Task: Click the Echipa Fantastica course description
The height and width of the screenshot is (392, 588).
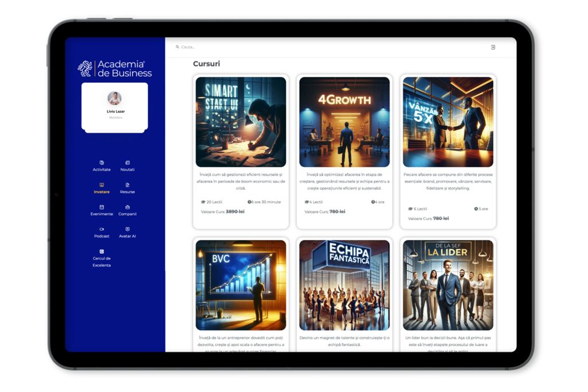Action: 345,341
